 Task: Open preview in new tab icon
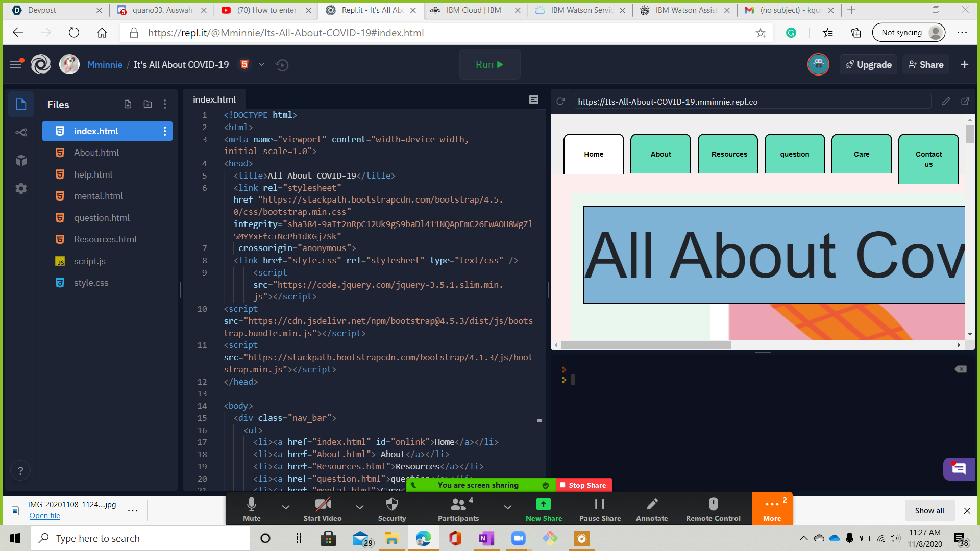point(965,102)
